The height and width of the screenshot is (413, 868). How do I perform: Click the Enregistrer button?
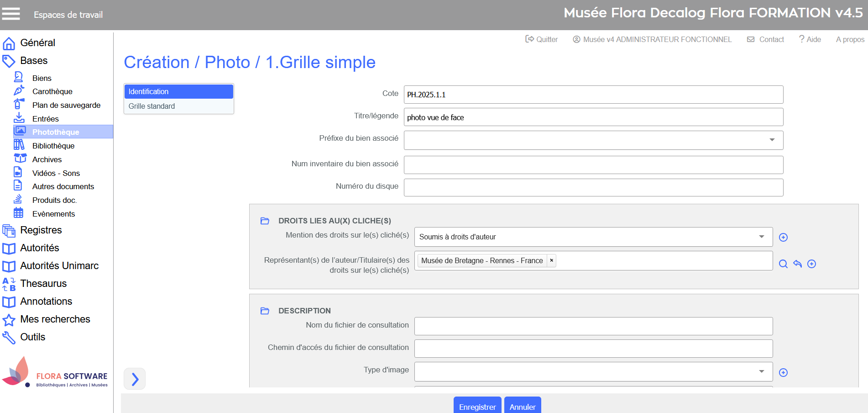477,406
